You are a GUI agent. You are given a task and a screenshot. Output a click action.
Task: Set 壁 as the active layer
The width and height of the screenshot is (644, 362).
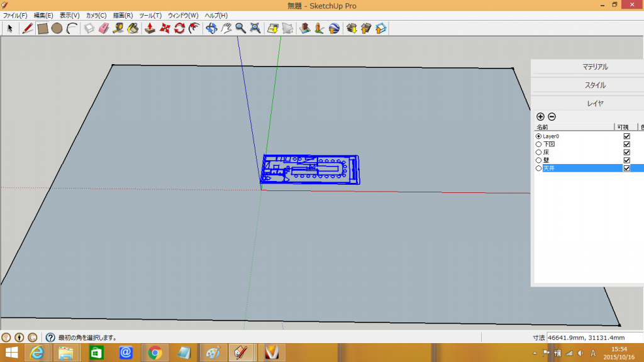[x=538, y=160]
